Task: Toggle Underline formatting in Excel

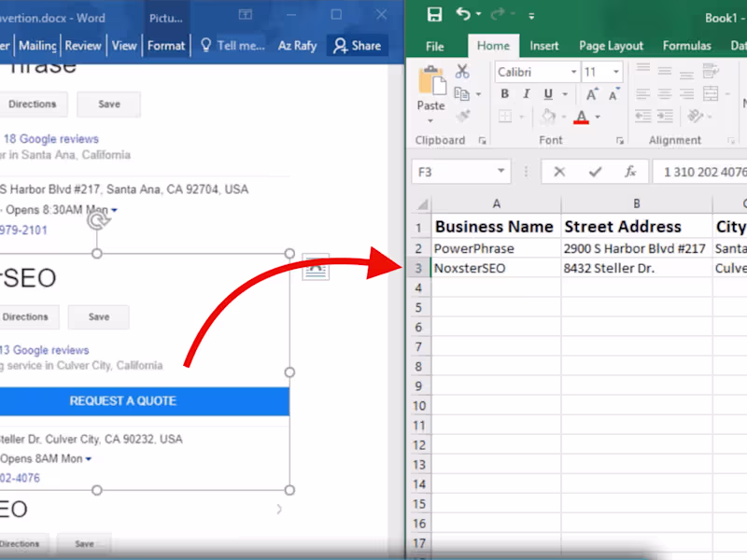Action: [547, 94]
